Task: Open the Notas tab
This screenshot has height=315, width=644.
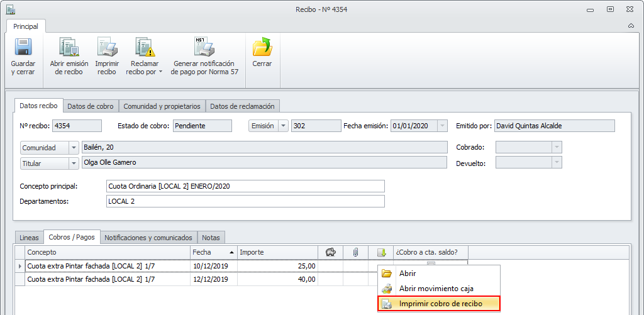Action: 211,238
